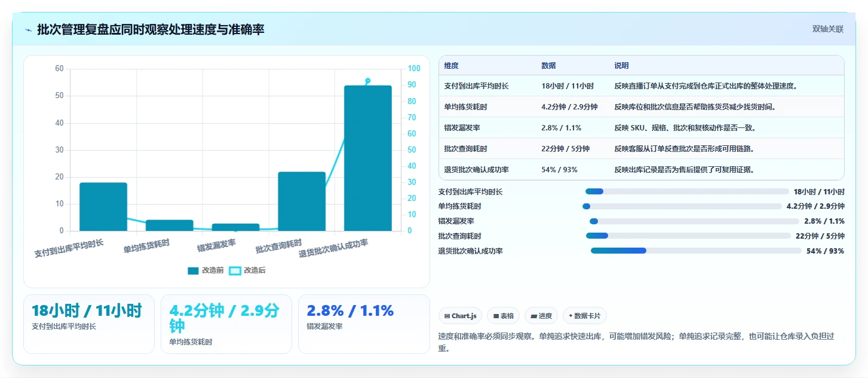Click the 54% / 93% value beside the progress bar

click(825, 251)
